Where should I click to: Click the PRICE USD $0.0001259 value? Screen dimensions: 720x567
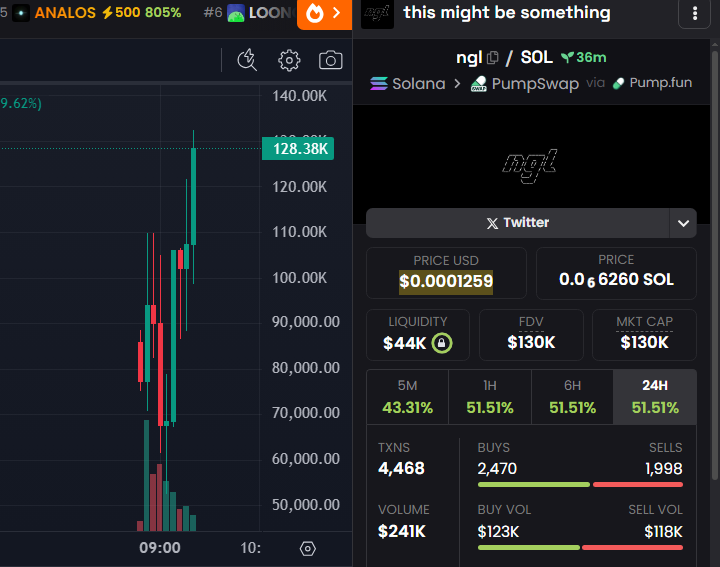446,281
